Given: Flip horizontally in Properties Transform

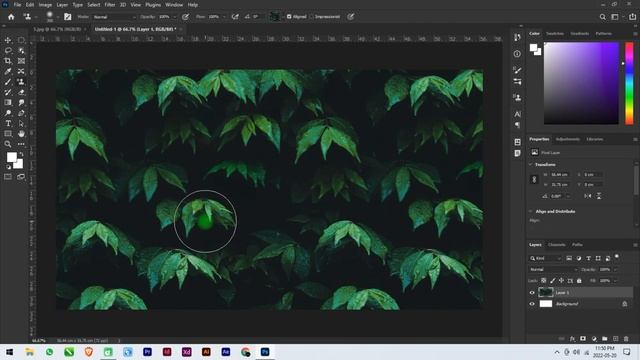Looking at the screenshot, I should [x=587, y=196].
